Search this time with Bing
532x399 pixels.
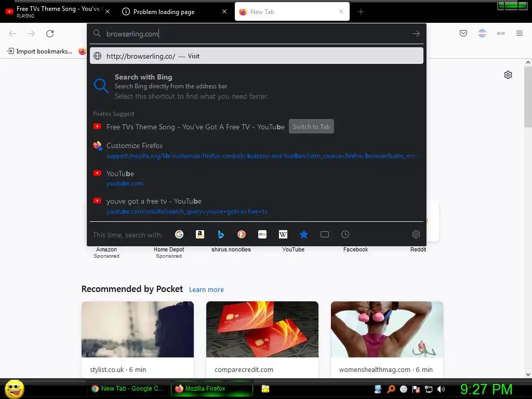[x=220, y=234]
